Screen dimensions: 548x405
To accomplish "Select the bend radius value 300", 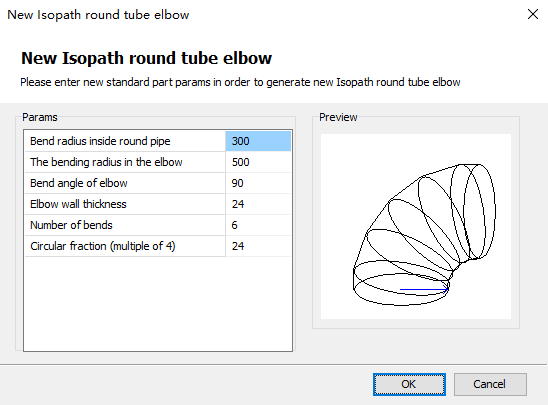I will pos(258,141).
